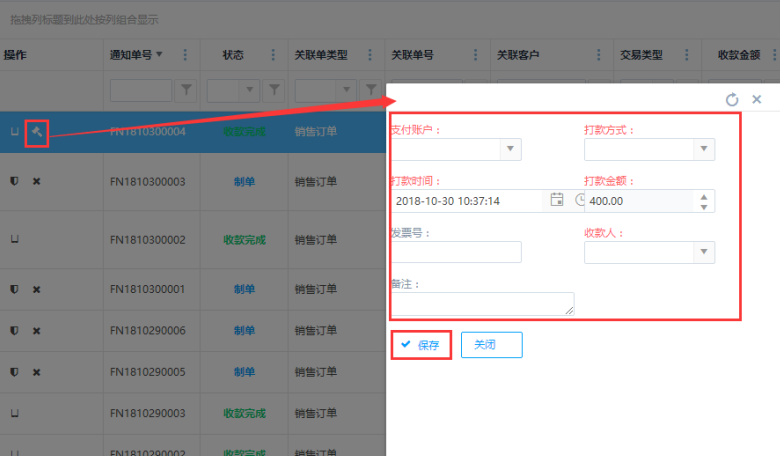Click the refresh icon in the dialog header

coord(732,99)
